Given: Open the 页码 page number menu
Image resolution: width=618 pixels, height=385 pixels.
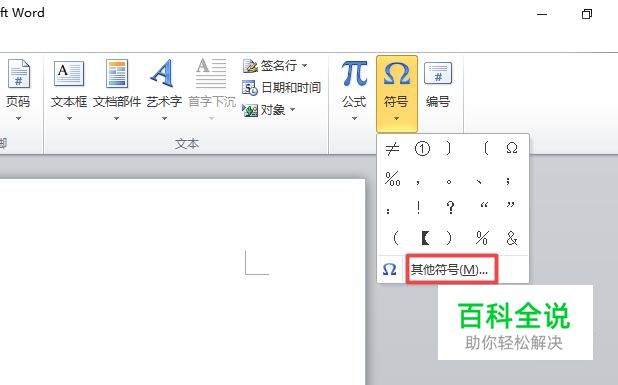Looking at the screenshot, I should point(18,91).
